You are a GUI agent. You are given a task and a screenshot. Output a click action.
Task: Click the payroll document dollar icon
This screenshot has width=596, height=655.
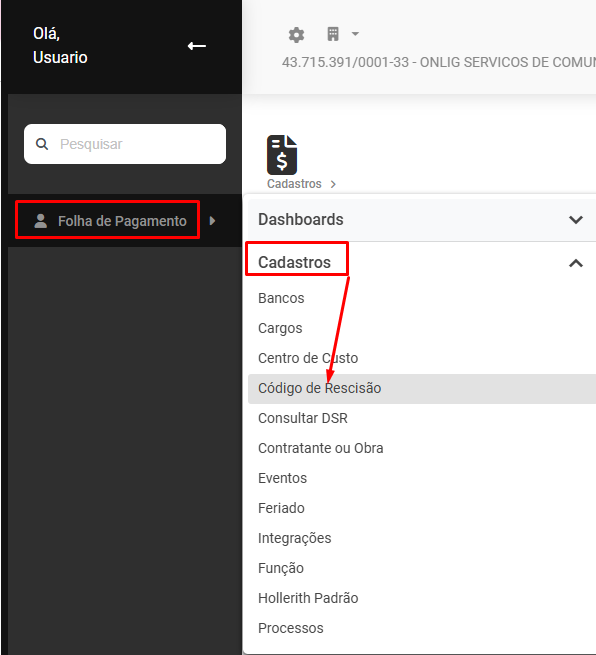click(282, 155)
